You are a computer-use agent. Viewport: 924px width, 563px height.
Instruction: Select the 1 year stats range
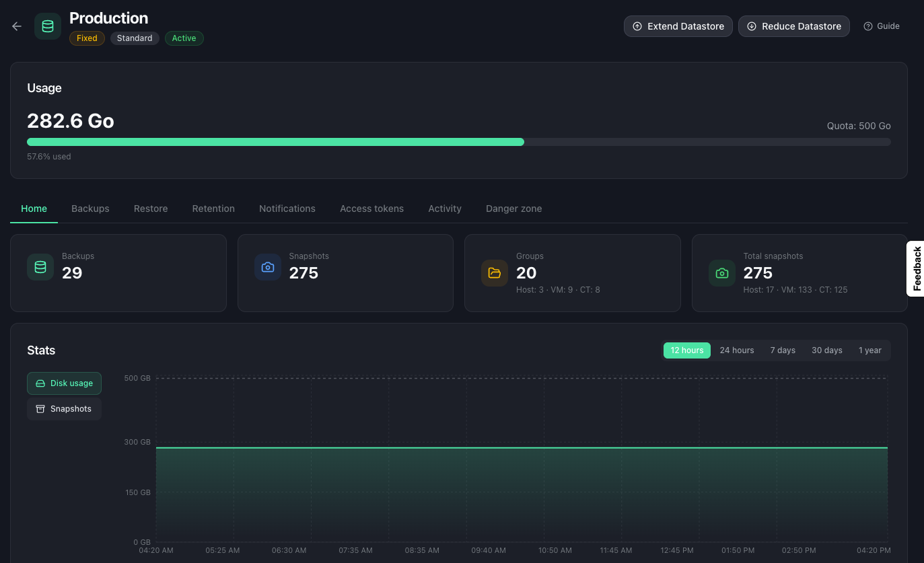coord(870,350)
